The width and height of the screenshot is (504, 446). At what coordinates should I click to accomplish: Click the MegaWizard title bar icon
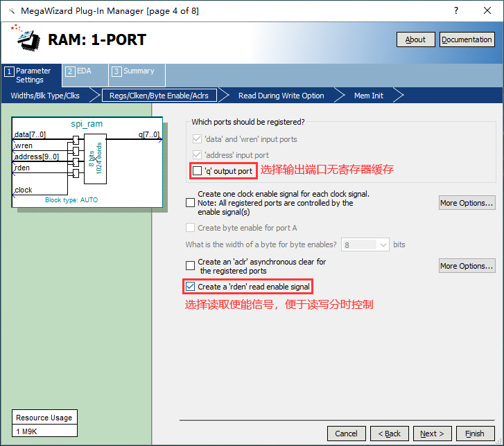[x=11, y=10]
